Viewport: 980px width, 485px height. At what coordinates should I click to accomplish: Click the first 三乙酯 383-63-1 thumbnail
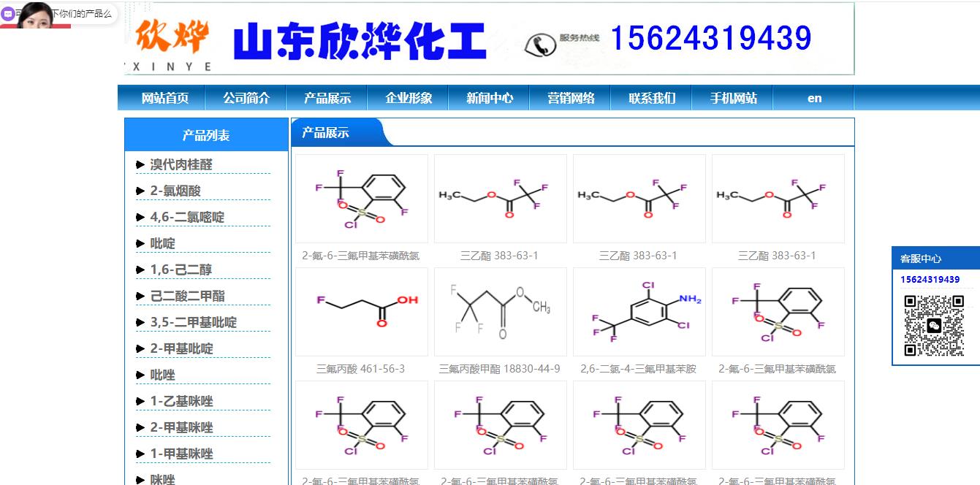(x=500, y=197)
